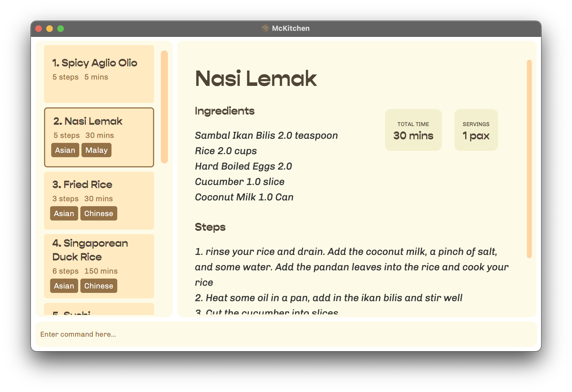The image size is (572, 392).
Task: Click the Chinese tag on Fried Rice
Action: 99,214
